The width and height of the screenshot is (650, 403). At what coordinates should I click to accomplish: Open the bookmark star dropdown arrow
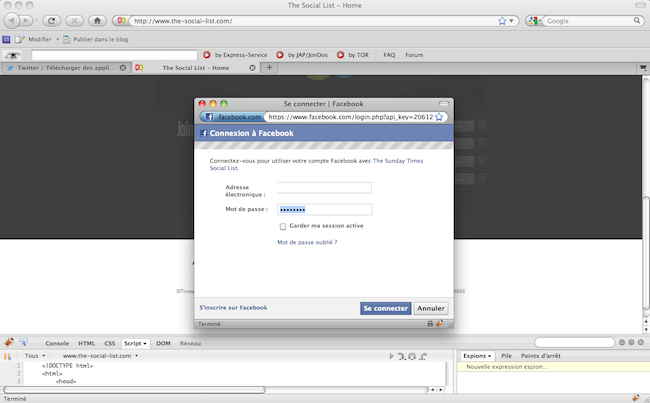512,21
